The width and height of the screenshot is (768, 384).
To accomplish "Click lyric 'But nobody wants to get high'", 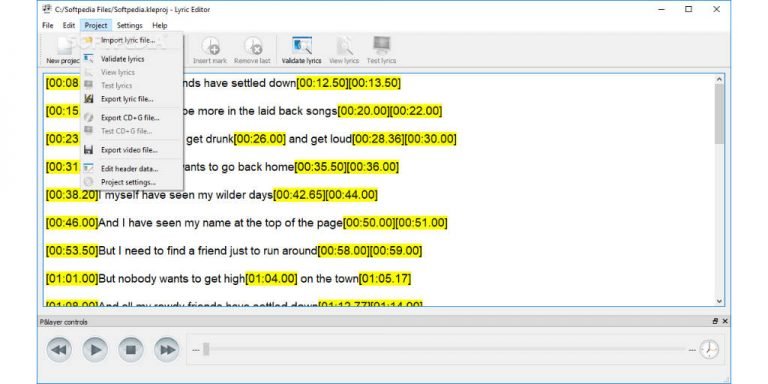I will point(171,279).
